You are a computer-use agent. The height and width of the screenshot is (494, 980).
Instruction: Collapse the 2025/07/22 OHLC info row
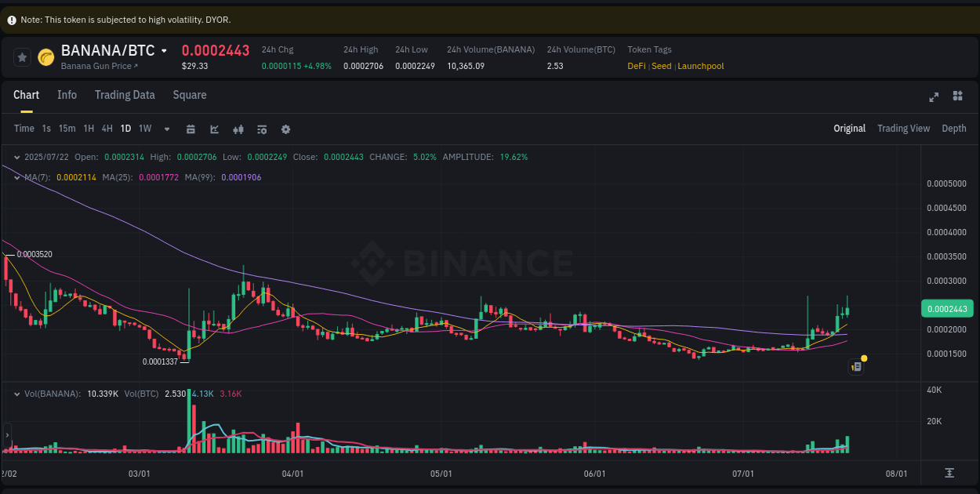coord(16,157)
